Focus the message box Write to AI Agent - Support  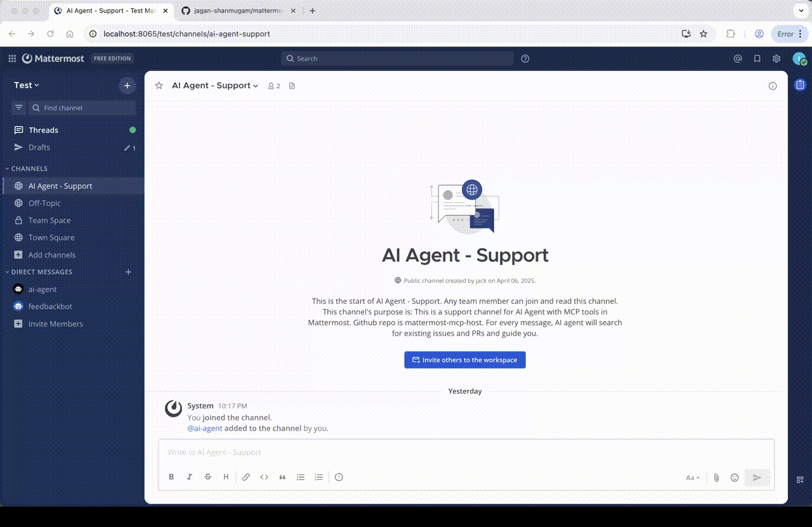pyautogui.click(x=466, y=452)
